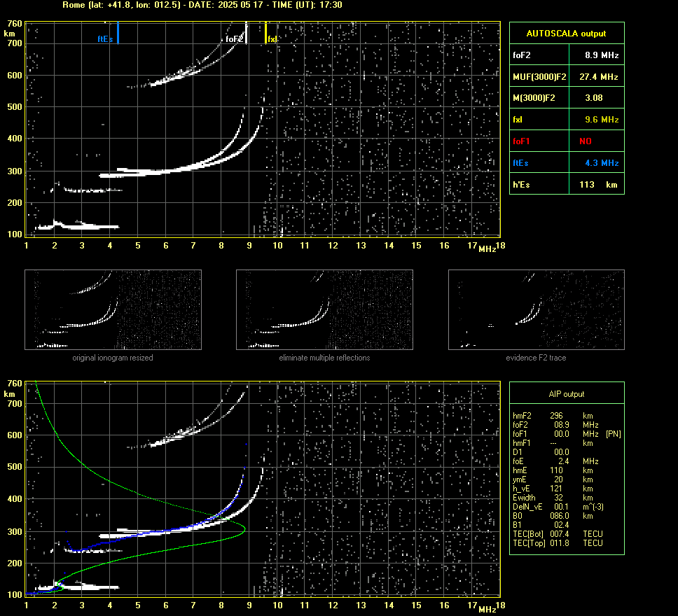The image size is (678, 616).
Task: Click the foF1 label in AUTOSCALA table
Action: click(521, 141)
